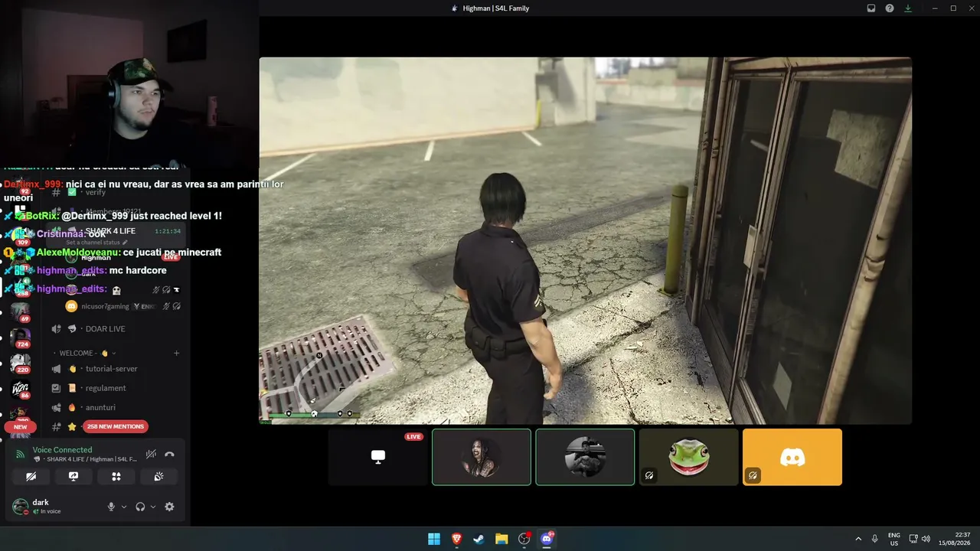Expand headphone output options arrow
980x551 pixels.
click(153, 507)
